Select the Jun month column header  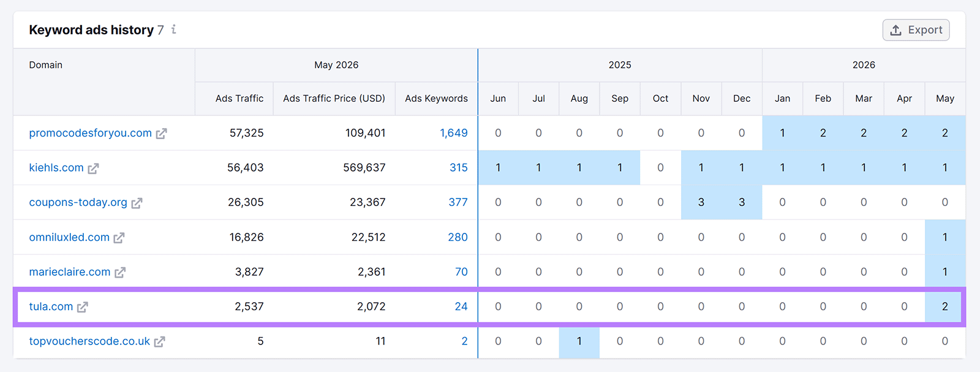point(498,98)
